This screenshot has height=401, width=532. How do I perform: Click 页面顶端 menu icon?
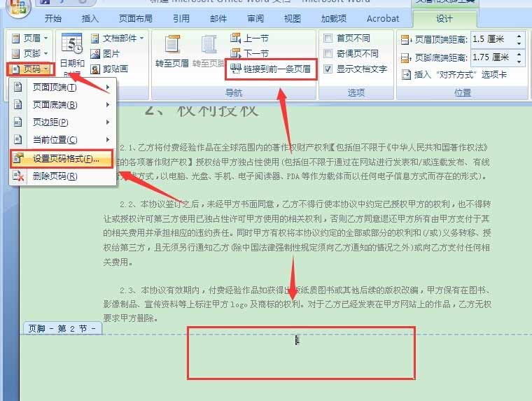pyautogui.click(x=17, y=87)
